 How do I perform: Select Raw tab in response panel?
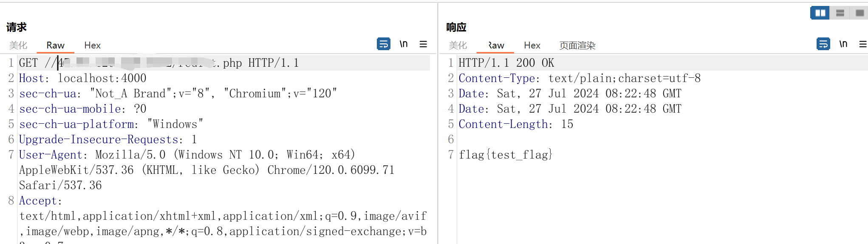(x=495, y=45)
